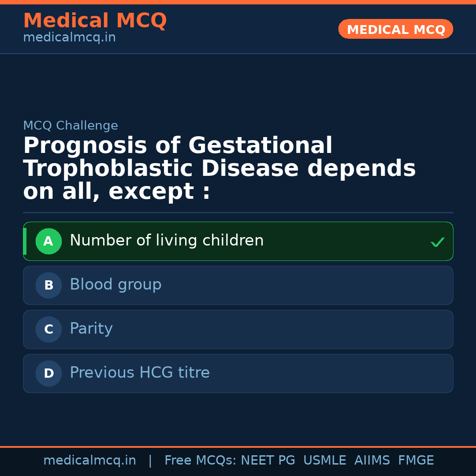The height and width of the screenshot is (476, 476).
Task: Click the orange MEDICAL MCQ badge
Action: click(395, 30)
